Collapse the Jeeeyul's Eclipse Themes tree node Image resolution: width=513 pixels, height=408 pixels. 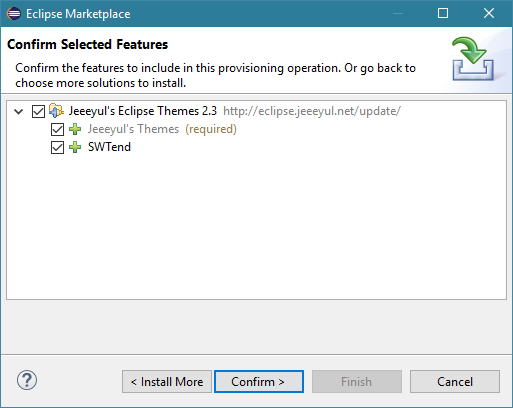19,111
